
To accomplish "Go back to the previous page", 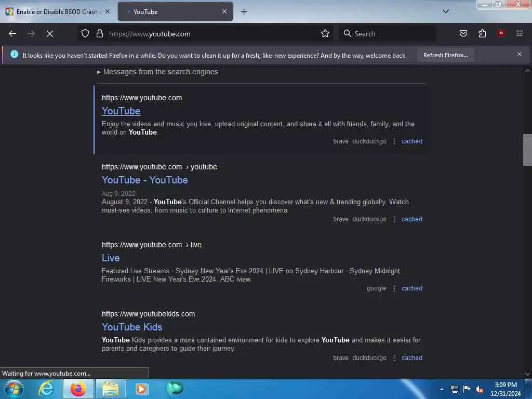I will coord(12,34).
